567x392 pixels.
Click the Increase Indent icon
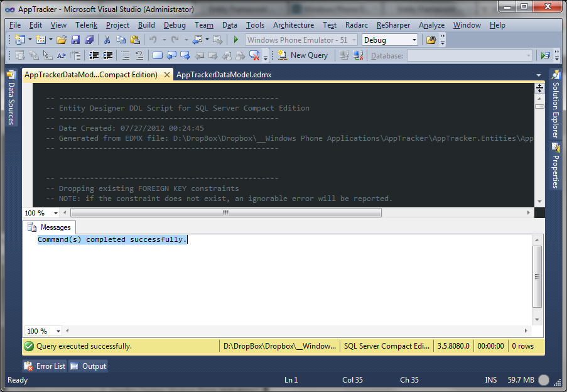click(x=108, y=55)
